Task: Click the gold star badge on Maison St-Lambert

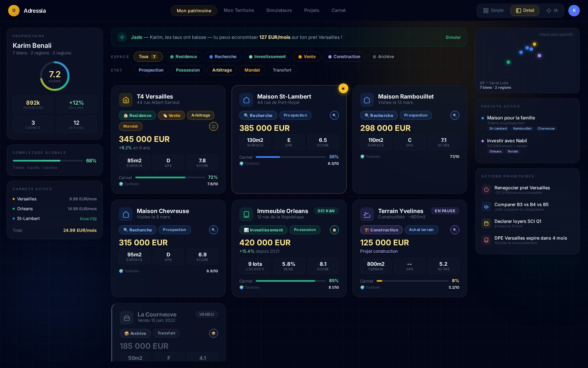Action: 343,88
